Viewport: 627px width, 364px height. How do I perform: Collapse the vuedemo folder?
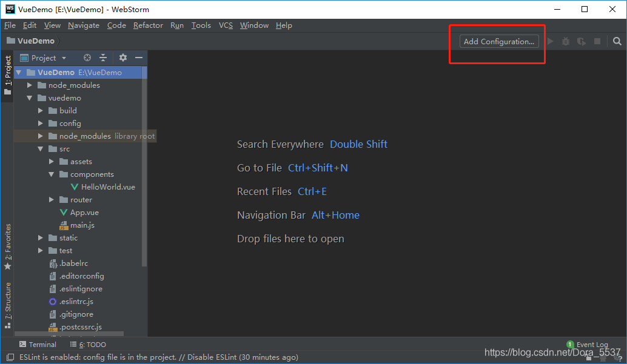pos(29,98)
